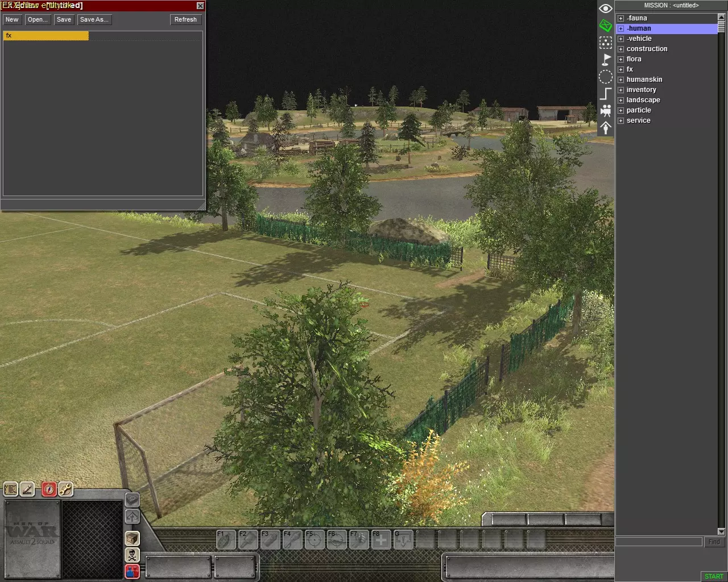Image resolution: width=728 pixels, height=582 pixels.
Task: Click the wrench tools icon
Action: tap(65, 489)
